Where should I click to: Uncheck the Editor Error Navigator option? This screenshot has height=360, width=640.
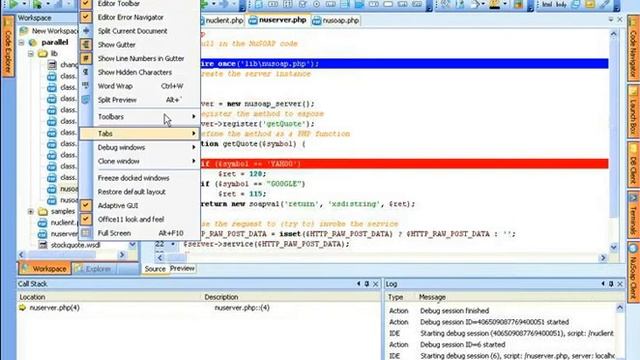point(86,17)
